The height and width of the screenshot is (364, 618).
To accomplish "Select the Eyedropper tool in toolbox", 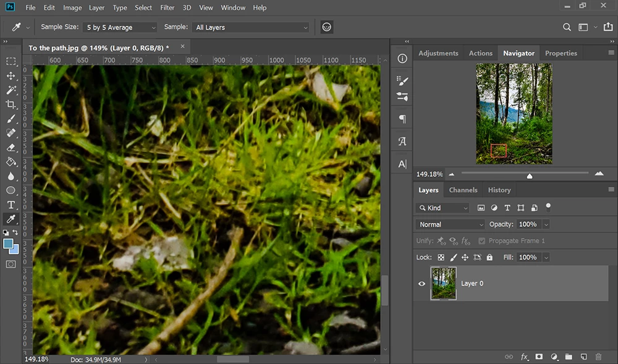I will [x=11, y=219].
